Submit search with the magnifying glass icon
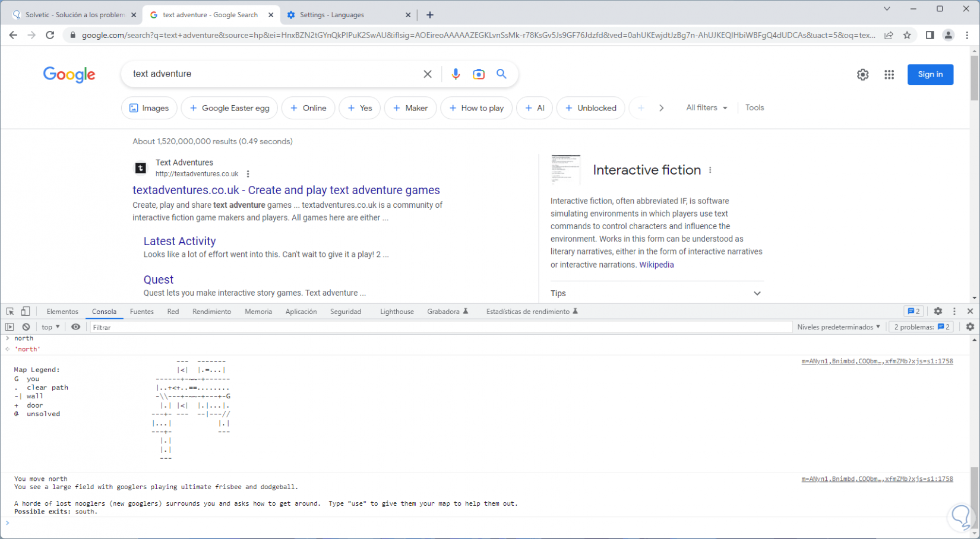This screenshot has width=980, height=539. [502, 74]
